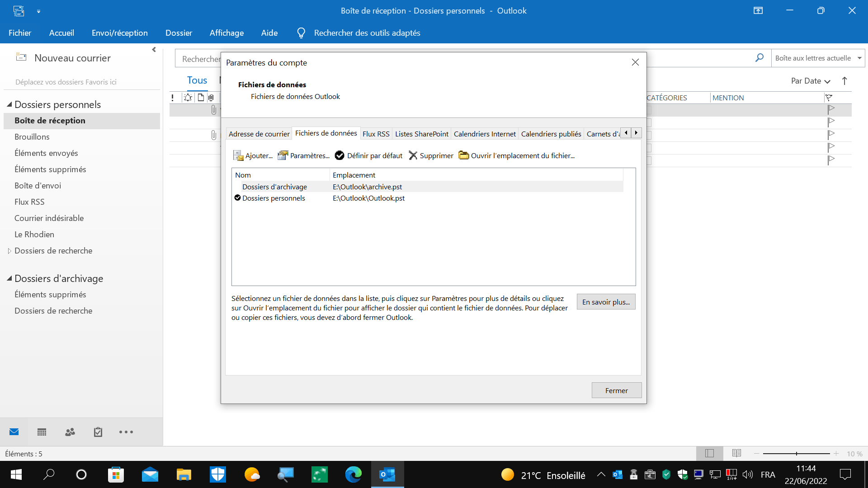This screenshot has width=868, height=488.
Task: Open the Affichage ribbon menu
Action: click(226, 33)
